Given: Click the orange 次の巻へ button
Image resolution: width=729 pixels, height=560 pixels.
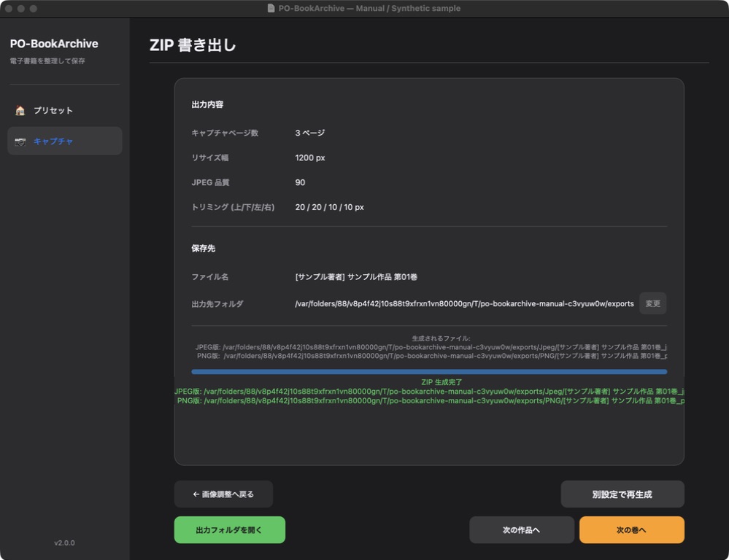Looking at the screenshot, I should click(631, 530).
